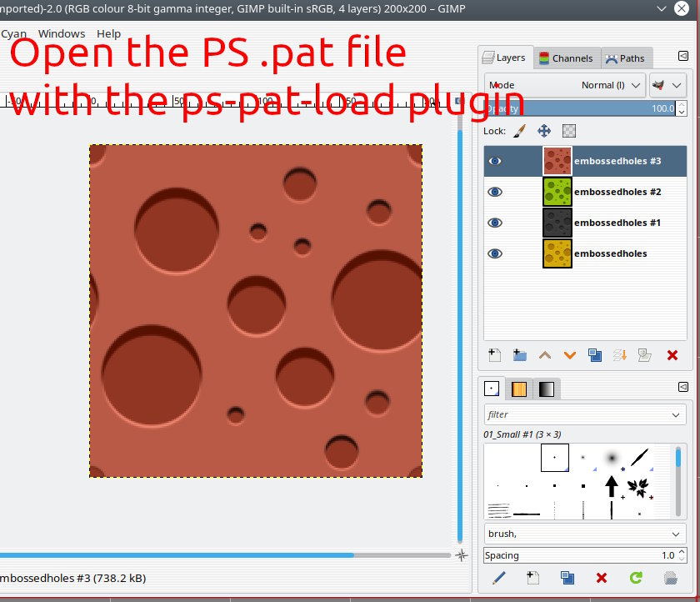The height and width of the screenshot is (602, 700).
Task: Increase the opacity stepper value
Action: (682, 105)
